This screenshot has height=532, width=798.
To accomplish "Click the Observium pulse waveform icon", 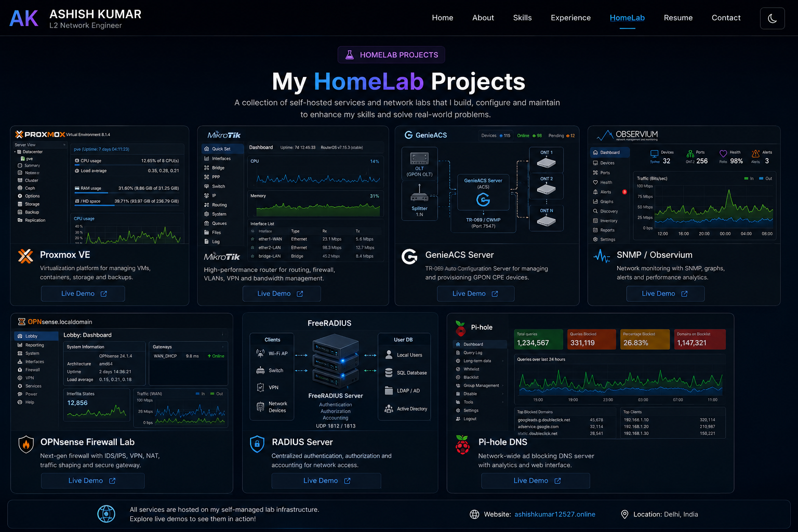I will [x=602, y=256].
